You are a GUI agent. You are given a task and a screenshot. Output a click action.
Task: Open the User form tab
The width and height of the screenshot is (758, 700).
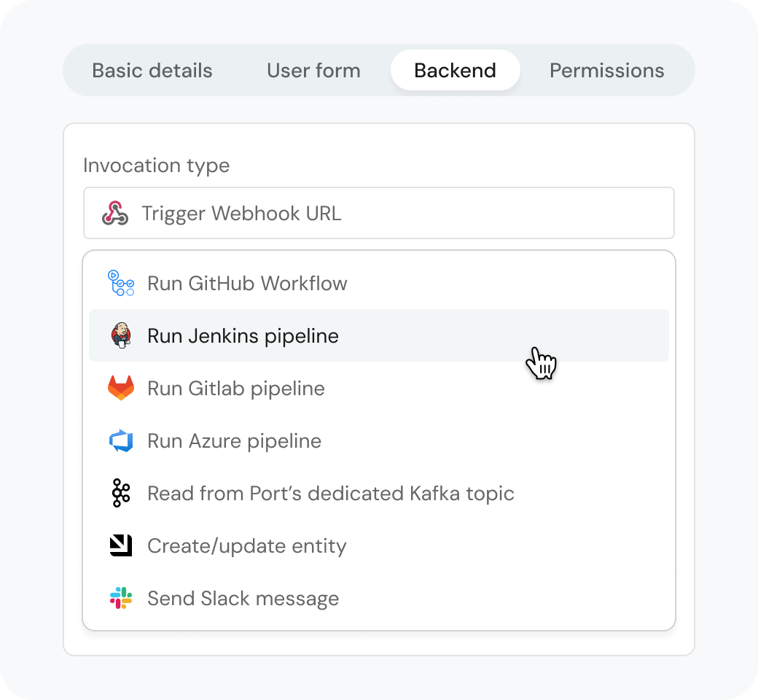pyautogui.click(x=313, y=71)
